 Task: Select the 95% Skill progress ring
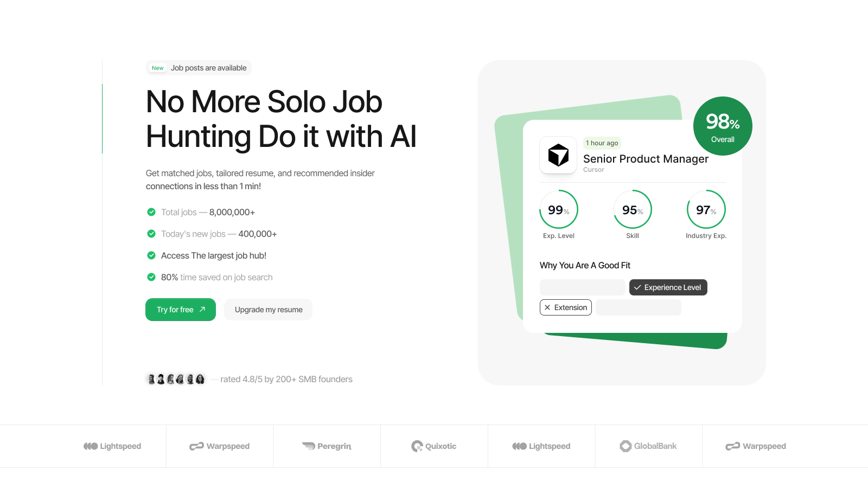(633, 210)
